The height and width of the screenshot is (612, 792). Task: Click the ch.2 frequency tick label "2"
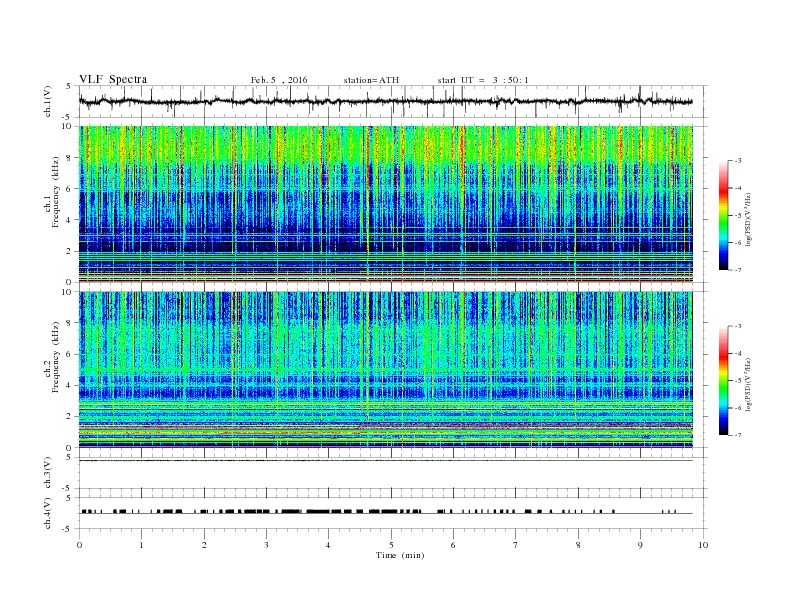(x=70, y=417)
